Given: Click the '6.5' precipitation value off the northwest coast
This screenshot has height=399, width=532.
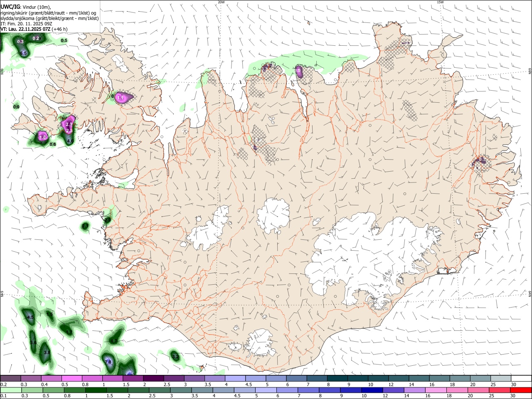Looking at the screenshot, I should tap(23, 54).
